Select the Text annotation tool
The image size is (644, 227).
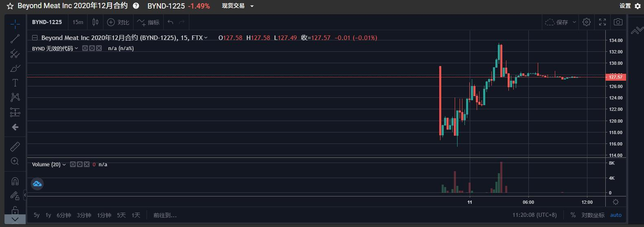[x=15, y=83]
